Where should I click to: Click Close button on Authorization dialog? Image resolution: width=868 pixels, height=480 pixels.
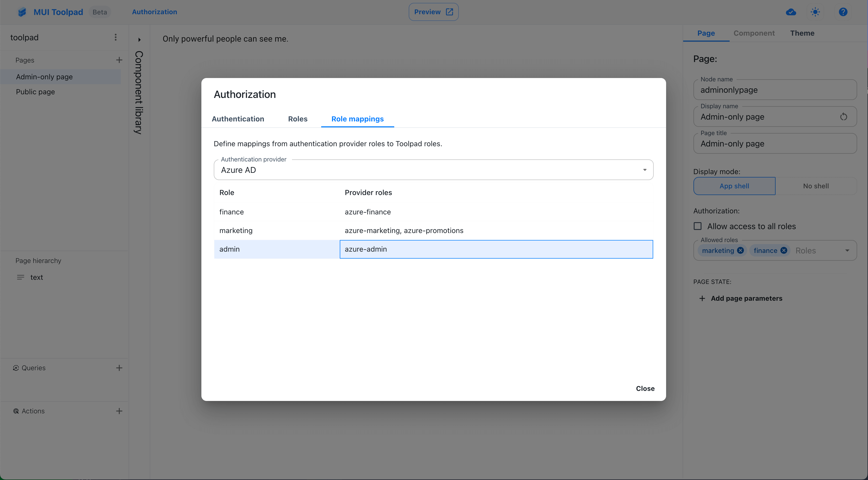coord(645,388)
